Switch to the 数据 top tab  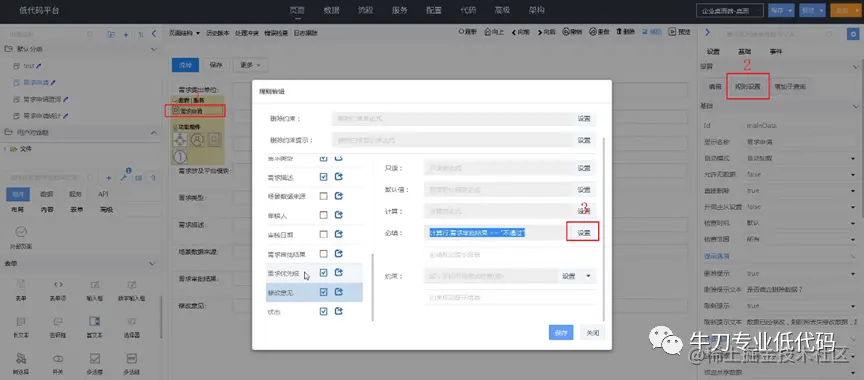[x=332, y=10]
